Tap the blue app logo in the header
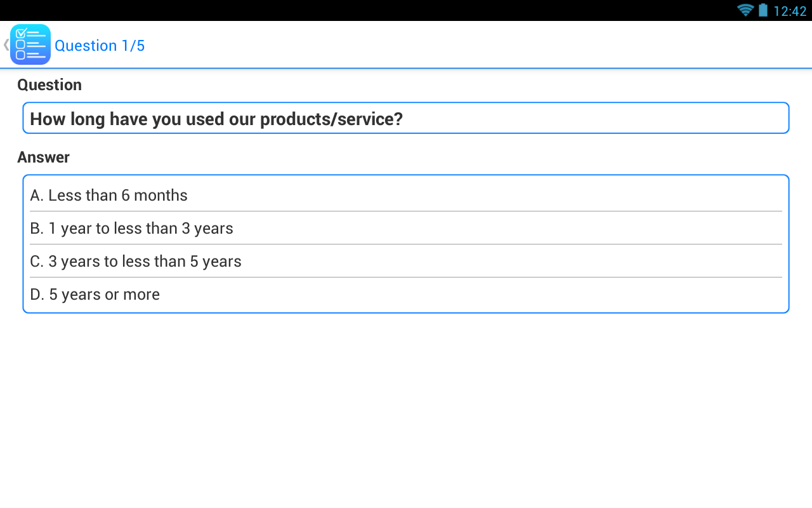The image size is (812, 508). [x=29, y=44]
